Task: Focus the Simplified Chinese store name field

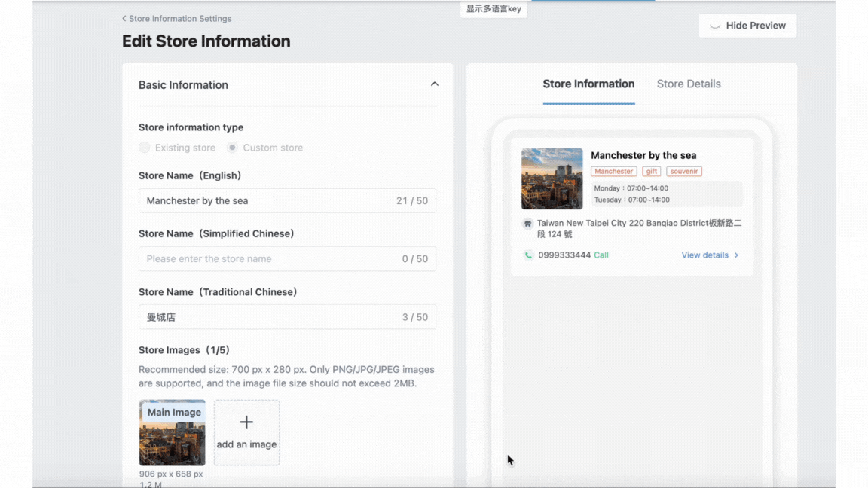Action: 287,259
